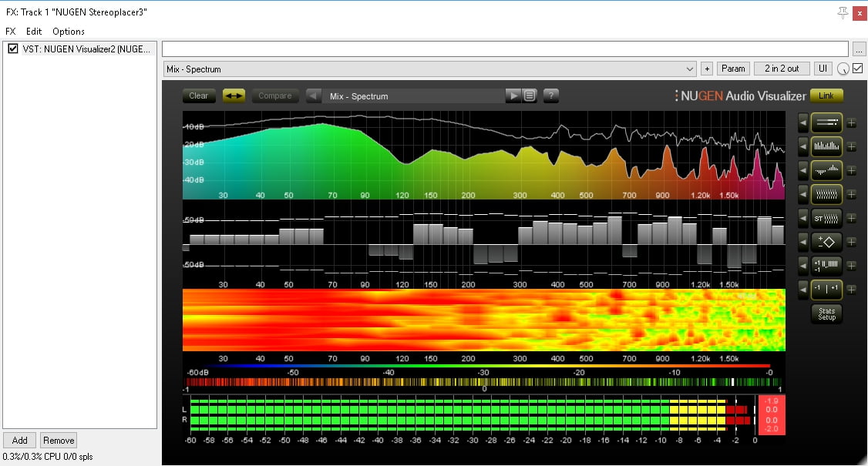Toggle the yellow Link button
This screenshot has height=466, width=868.
pyautogui.click(x=826, y=96)
